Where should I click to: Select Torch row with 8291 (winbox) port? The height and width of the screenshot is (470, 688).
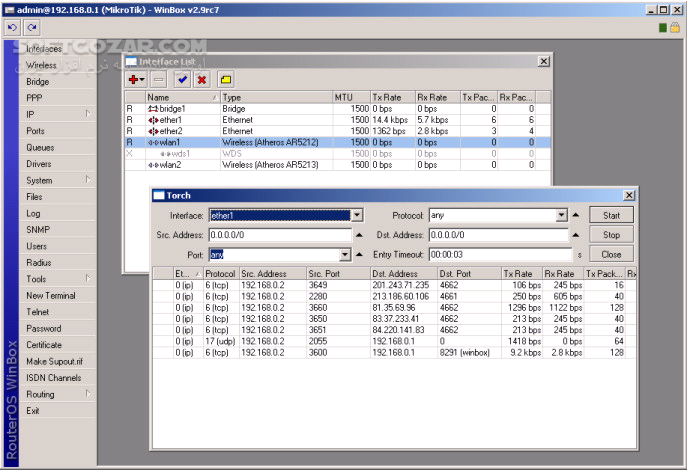pyautogui.click(x=394, y=352)
